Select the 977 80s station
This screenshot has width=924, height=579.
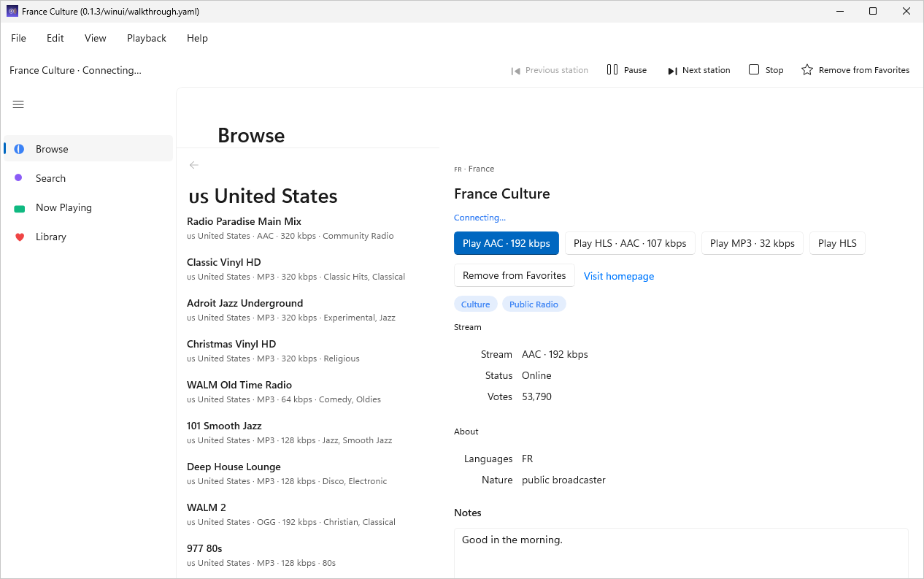pyautogui.click(x=308, y=555)
